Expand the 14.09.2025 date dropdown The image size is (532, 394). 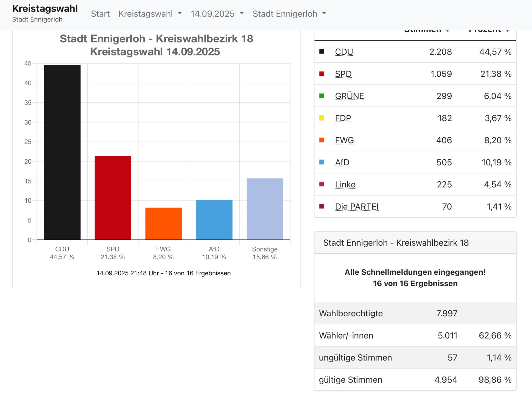click(x=217, y=14)
